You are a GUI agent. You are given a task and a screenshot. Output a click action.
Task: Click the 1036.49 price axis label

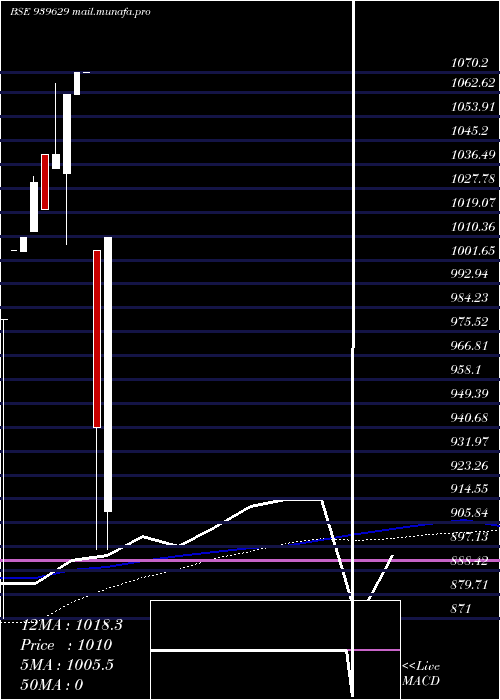(473, 155)
